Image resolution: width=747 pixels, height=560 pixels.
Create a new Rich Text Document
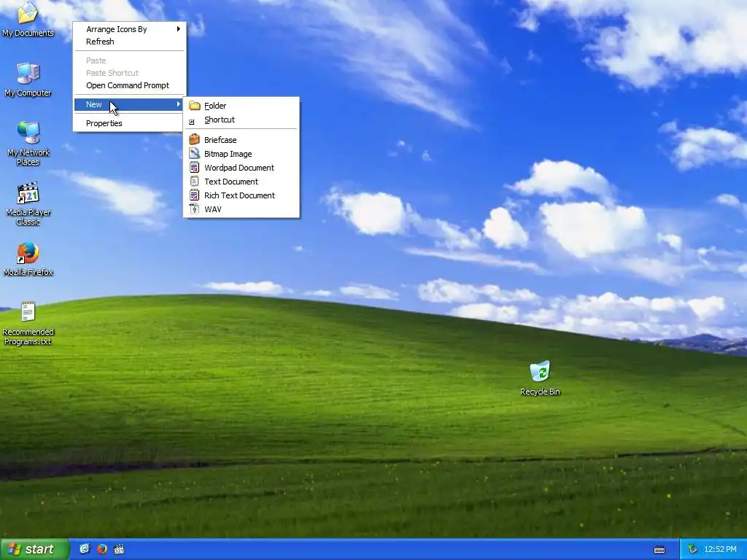tap(241, 195)
